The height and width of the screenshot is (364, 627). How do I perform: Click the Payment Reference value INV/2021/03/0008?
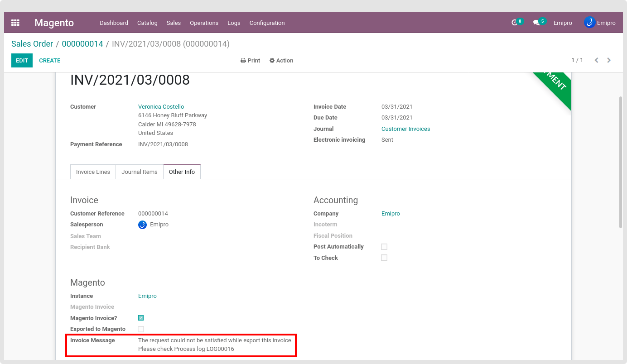click(x=163, y=144)
